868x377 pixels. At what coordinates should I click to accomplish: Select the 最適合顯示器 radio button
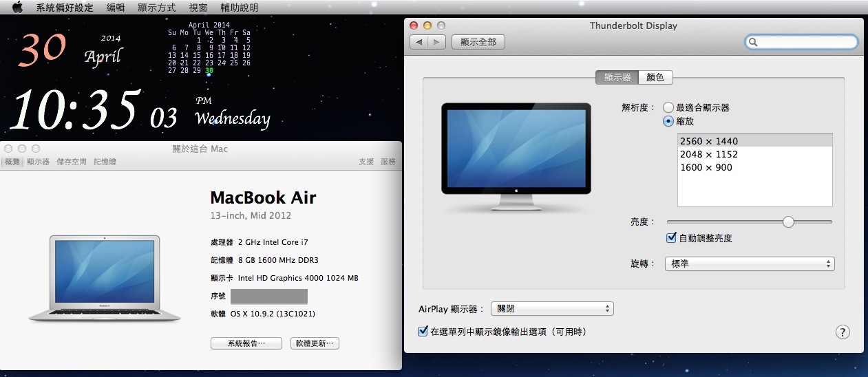(668, 108)
